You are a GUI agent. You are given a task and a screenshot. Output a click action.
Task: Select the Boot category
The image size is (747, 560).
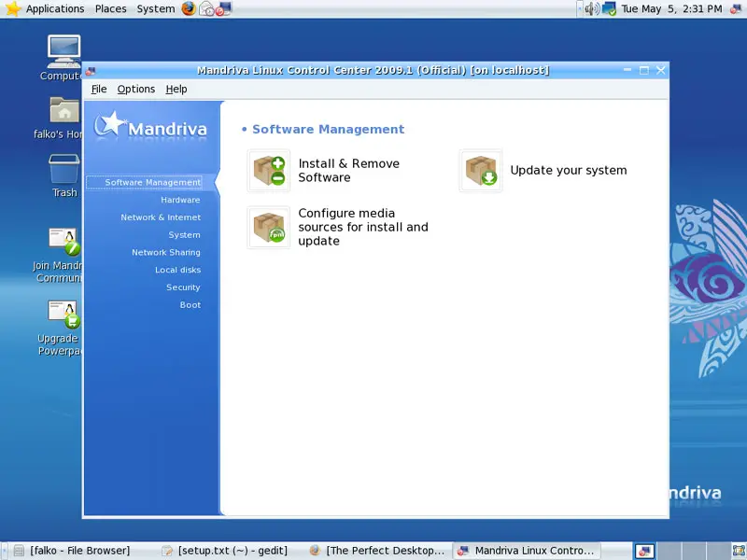click(x=190, y=305)
